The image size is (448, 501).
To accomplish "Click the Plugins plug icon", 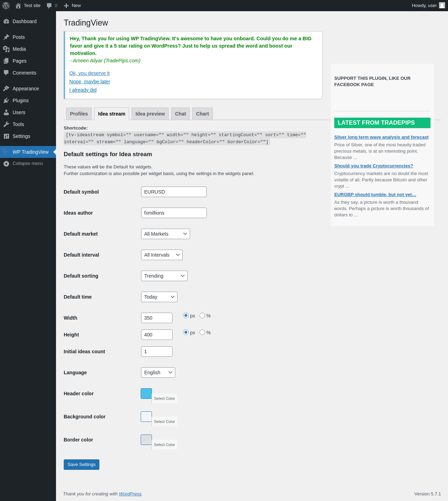I will [6, 100].
